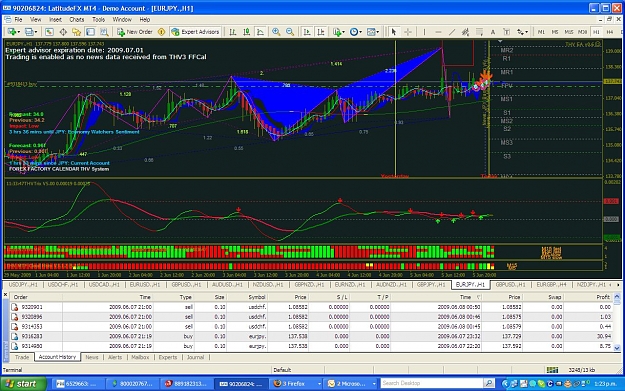Select the Text Label tool
Viewport: 625px width, 391px height.
[x=506, y=32]
